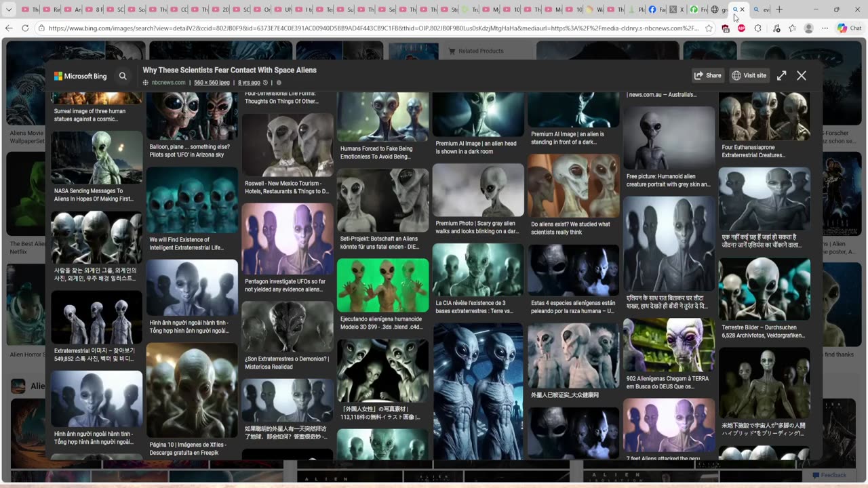Expand the image viewer to fullscreen

coord(781,76)
